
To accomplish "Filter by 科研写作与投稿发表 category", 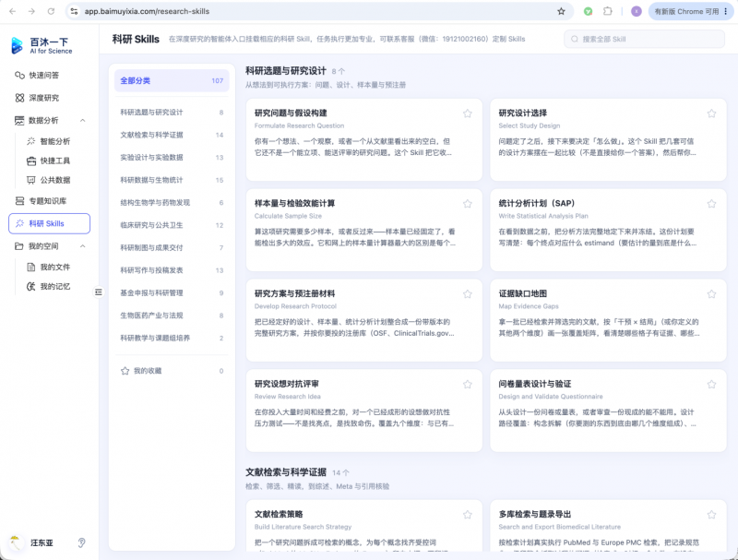I will click(172, 270).
